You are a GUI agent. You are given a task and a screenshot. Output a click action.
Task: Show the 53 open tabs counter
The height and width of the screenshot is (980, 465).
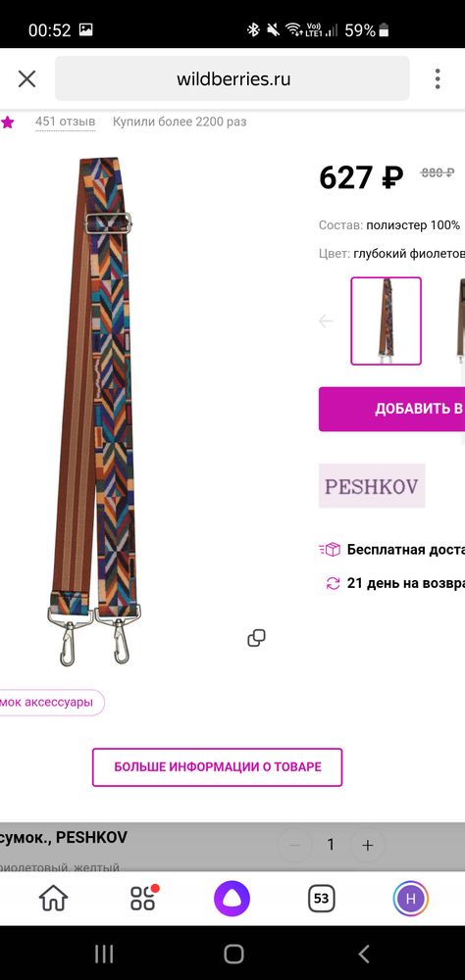point(321,899)
